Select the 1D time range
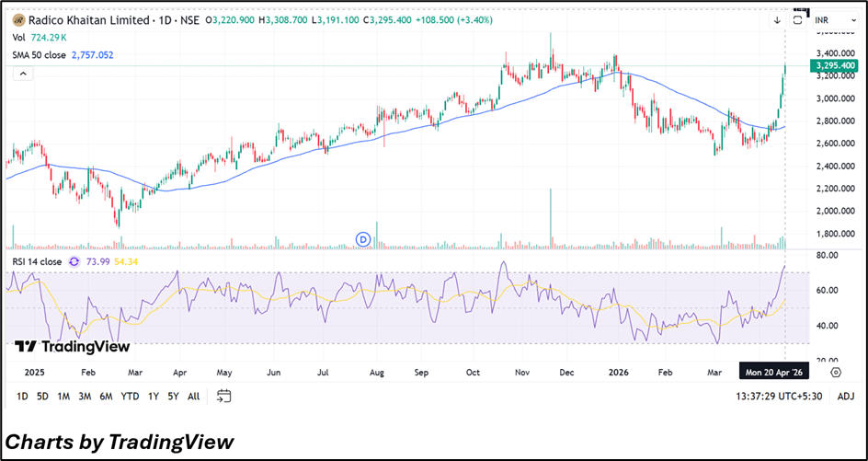 21,397
